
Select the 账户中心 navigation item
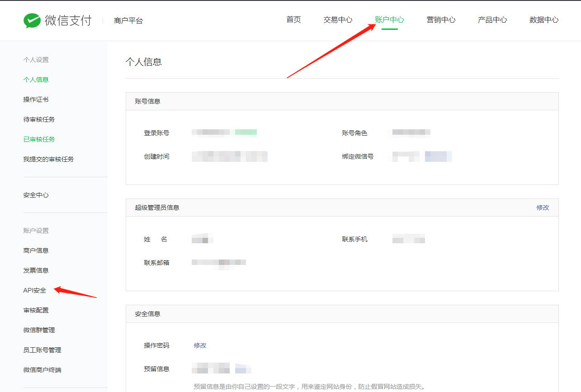(x=390, y=20)
